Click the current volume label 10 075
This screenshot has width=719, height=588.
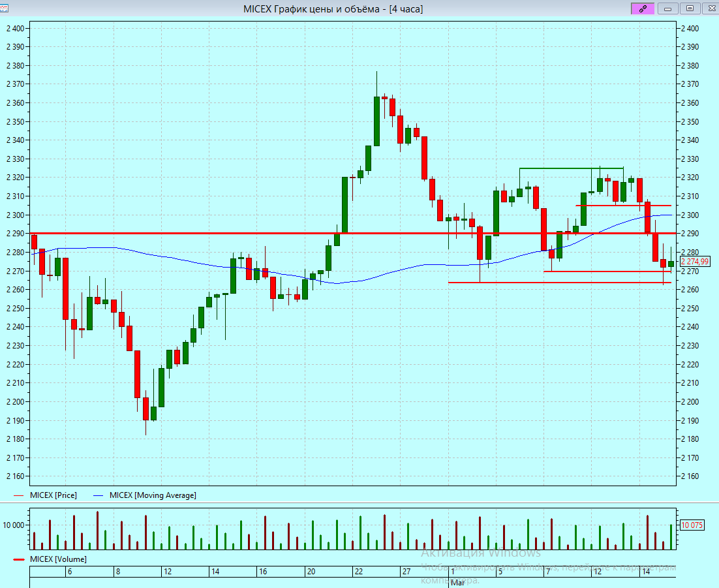(x=692, y=525)
